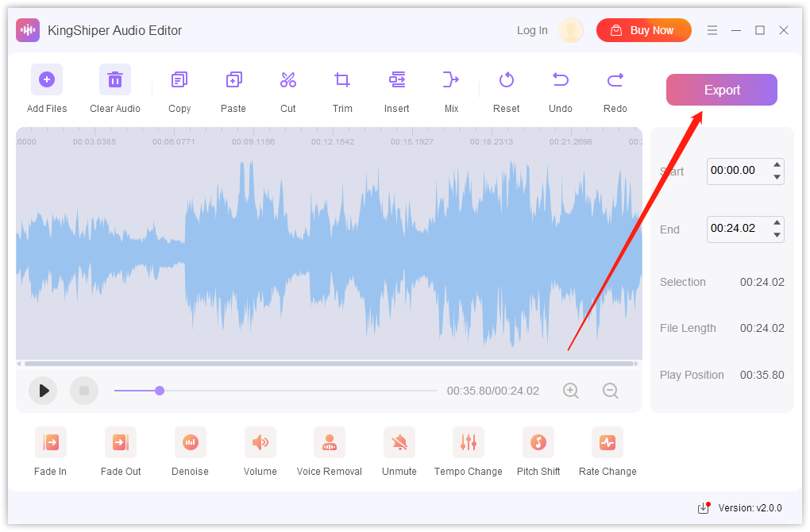Open the Tempo Change tool

point(469,442)
